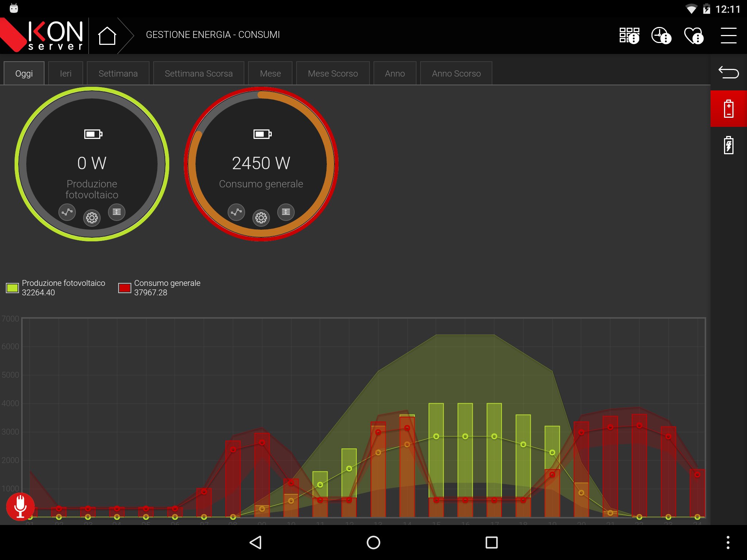Select the Anno Scorso tab
Screen dimensions: 747x560
point(456,73)
